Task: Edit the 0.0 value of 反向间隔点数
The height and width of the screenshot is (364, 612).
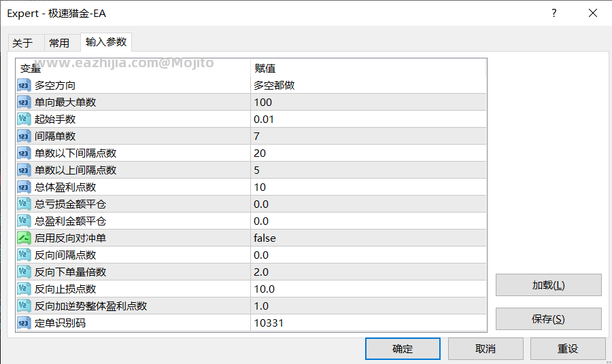Action: click(369, 255)
